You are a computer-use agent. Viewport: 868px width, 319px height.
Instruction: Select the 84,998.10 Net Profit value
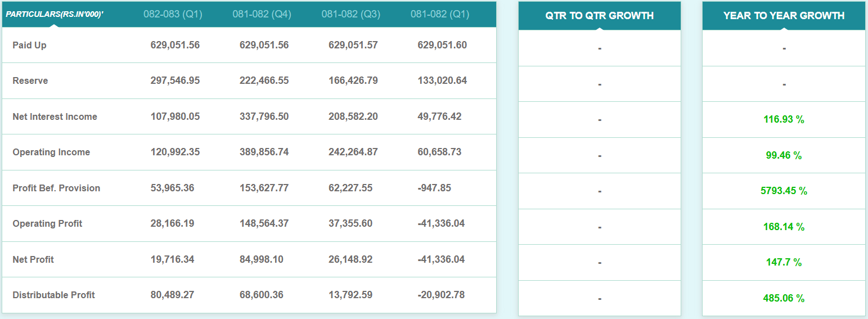click(264, 259)
